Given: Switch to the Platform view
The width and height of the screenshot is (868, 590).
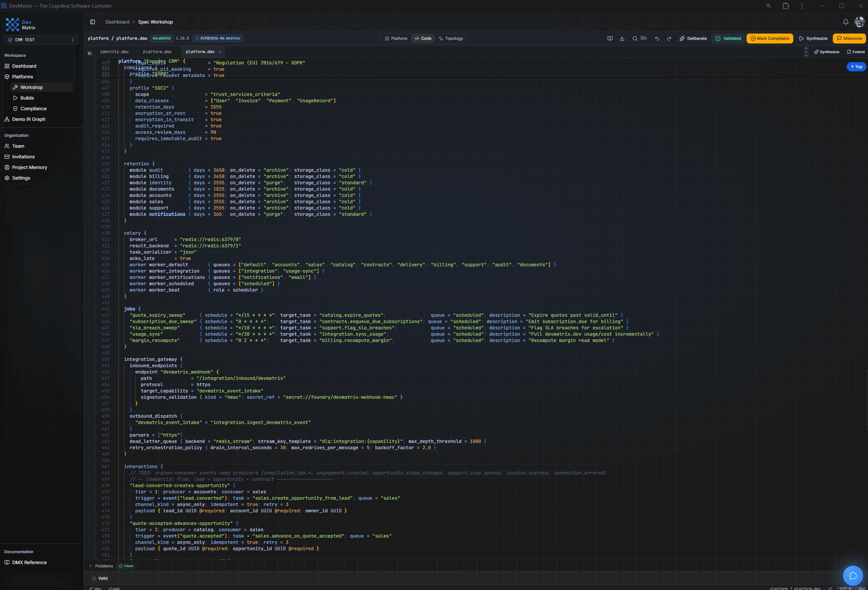Looking at the screenshot, I should coord(396,39).
